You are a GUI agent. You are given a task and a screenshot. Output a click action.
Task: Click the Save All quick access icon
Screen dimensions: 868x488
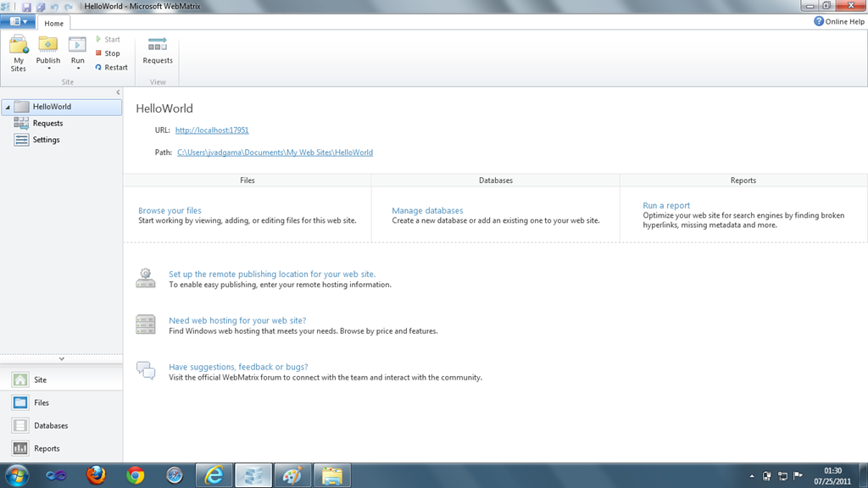[x=41, y=7]
